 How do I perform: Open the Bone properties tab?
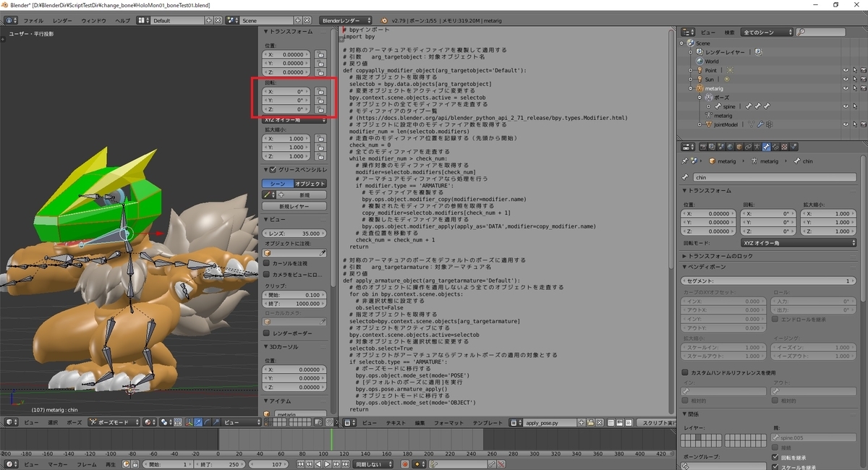tap(766, 148)
